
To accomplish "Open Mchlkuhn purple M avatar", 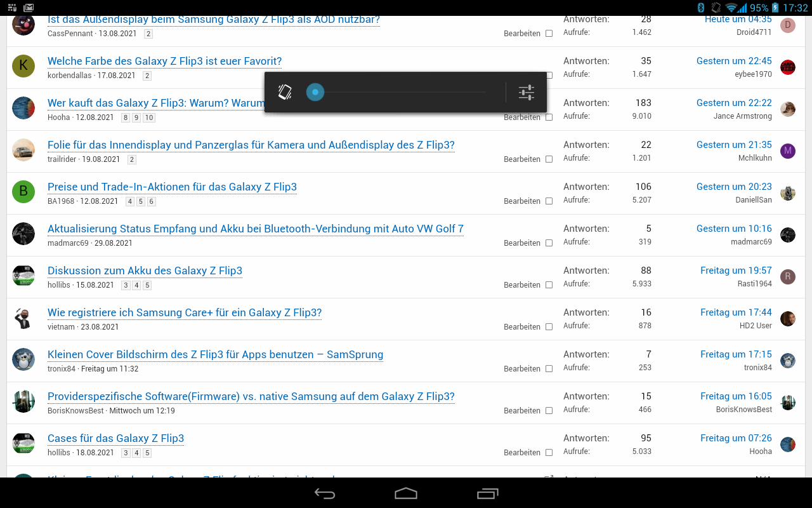I will 788,151.
